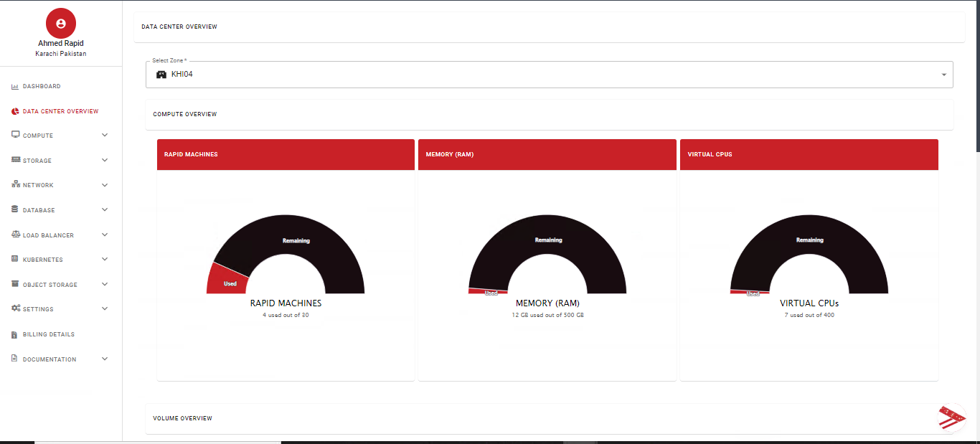Expand the Documentation submenu chevron

pos(105,359)
